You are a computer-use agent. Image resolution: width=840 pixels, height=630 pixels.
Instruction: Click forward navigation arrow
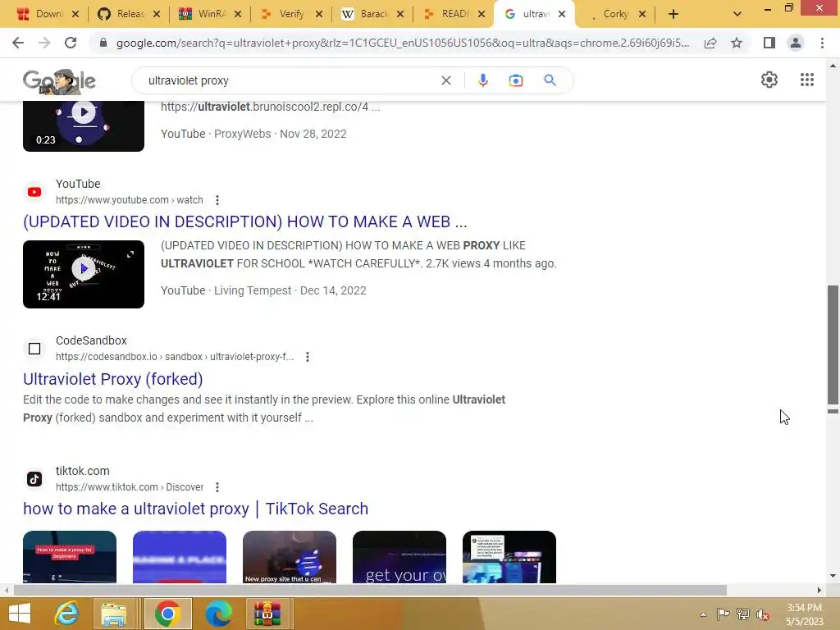[x=44, y=43]
